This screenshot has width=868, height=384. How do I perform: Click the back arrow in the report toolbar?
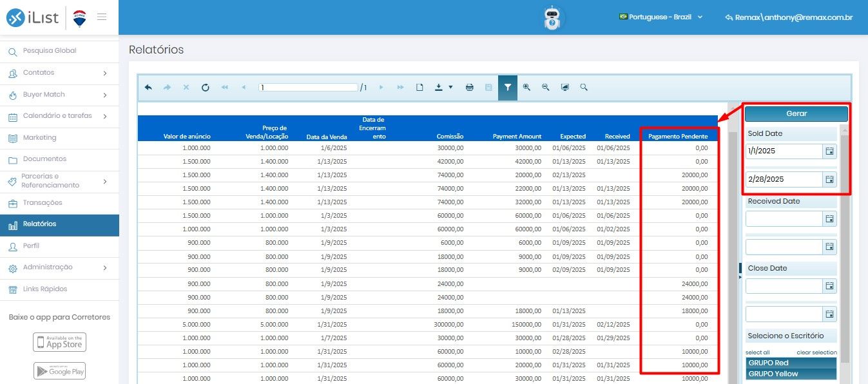148,88
